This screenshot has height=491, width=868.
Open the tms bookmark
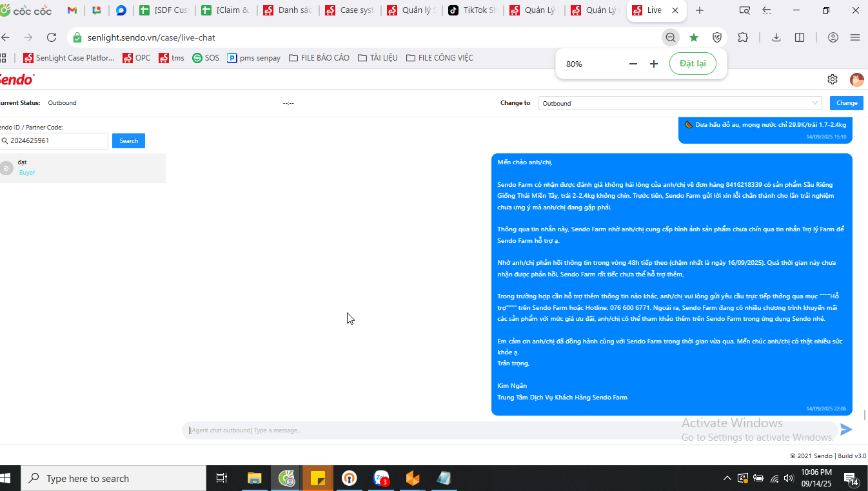pyautogui.click(x=172, y=58)
